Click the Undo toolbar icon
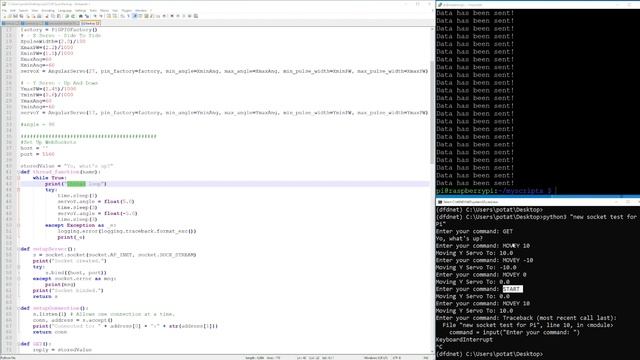This screenshot has width=640, height=360. click(x=67, y=16)
